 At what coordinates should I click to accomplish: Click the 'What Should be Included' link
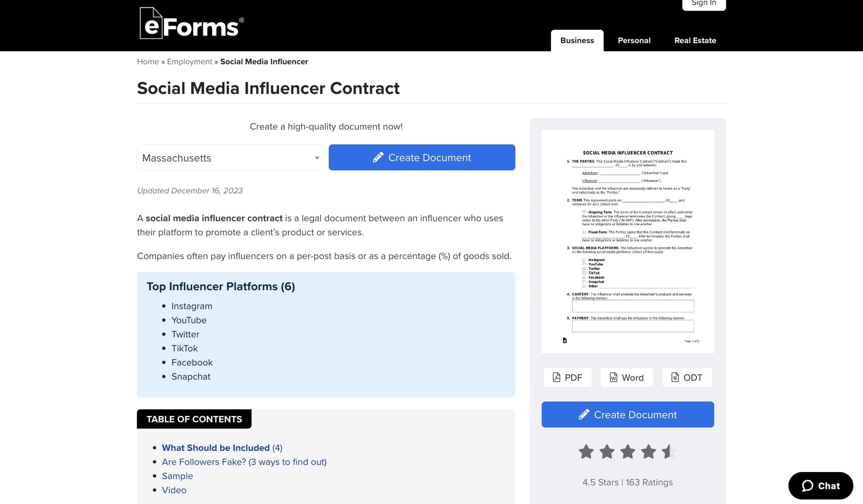coord(216,448)
